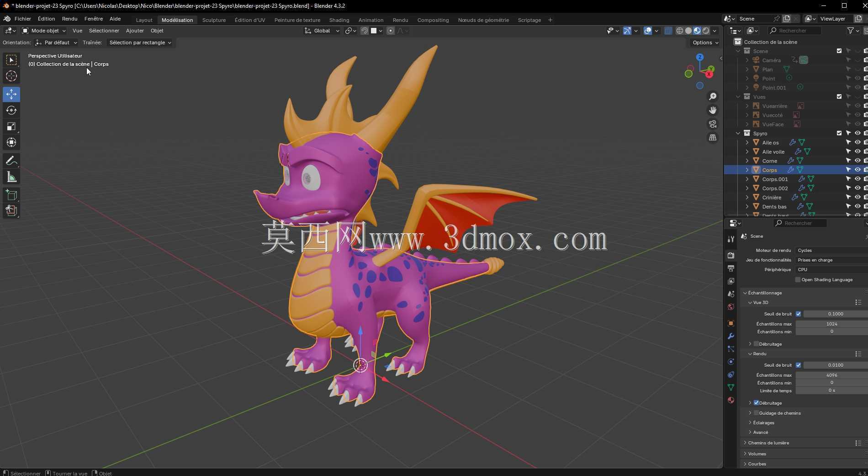Image resolution: width=868 pixels, height=476 pixels.
Task: Uncheck the Vues collection checkbox
Action: pos(839,96)
